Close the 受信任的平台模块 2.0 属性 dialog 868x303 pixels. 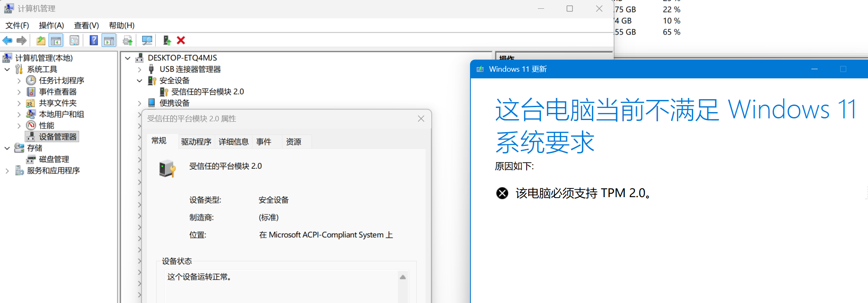(421, 119)
